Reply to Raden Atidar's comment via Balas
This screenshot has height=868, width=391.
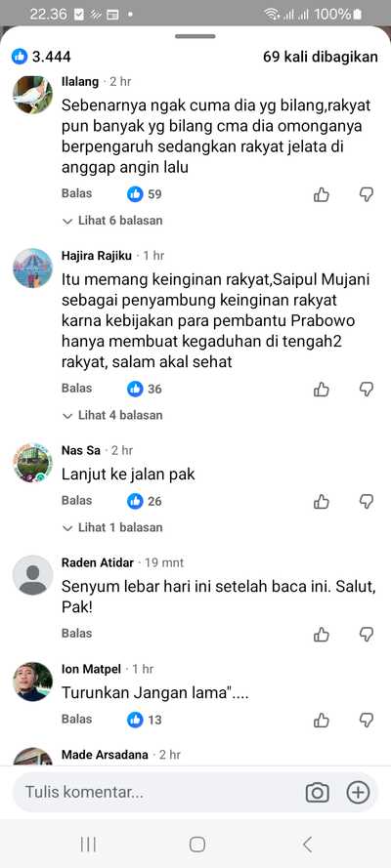pyautogui.click(x=76, y=634)
